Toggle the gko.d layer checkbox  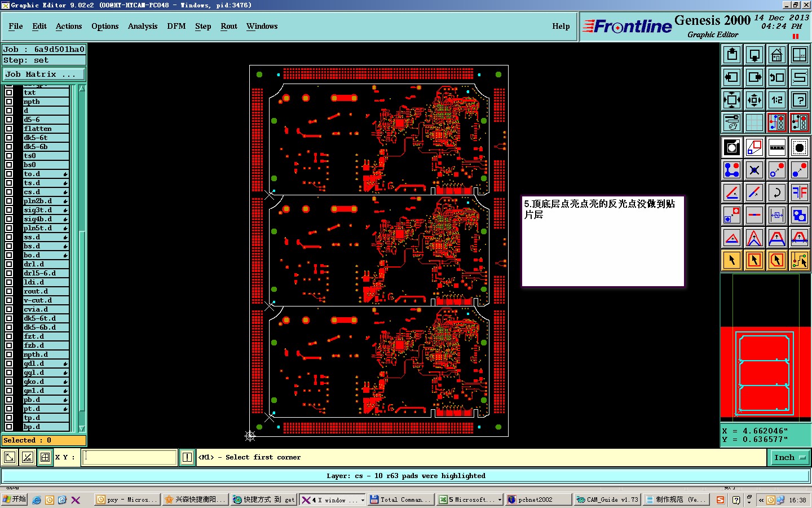(9, 382)
